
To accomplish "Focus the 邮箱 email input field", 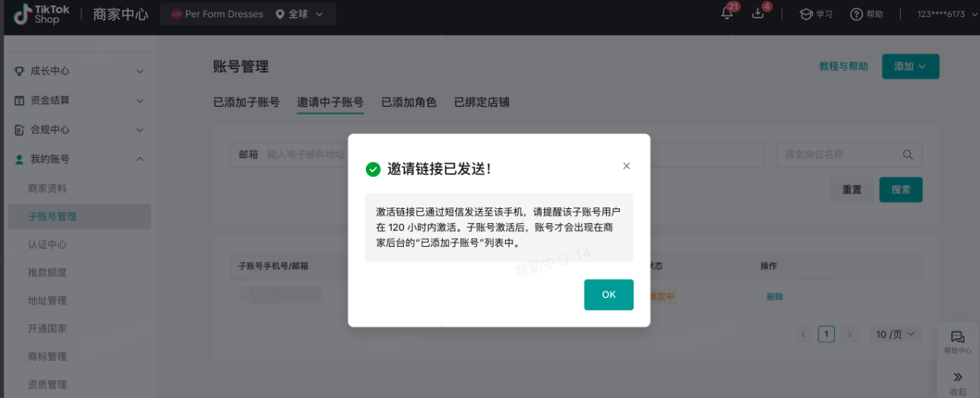I will point(305,154).
